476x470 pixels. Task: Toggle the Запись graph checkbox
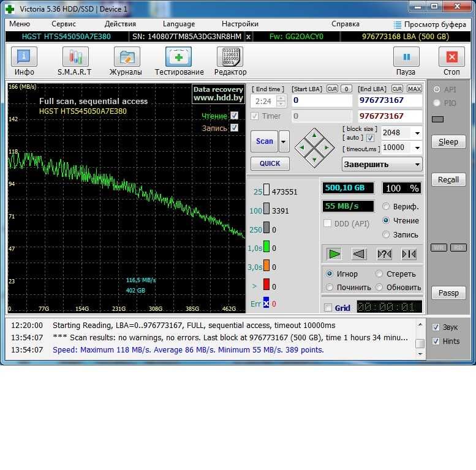pyautogui.click(x=234, y=128)
